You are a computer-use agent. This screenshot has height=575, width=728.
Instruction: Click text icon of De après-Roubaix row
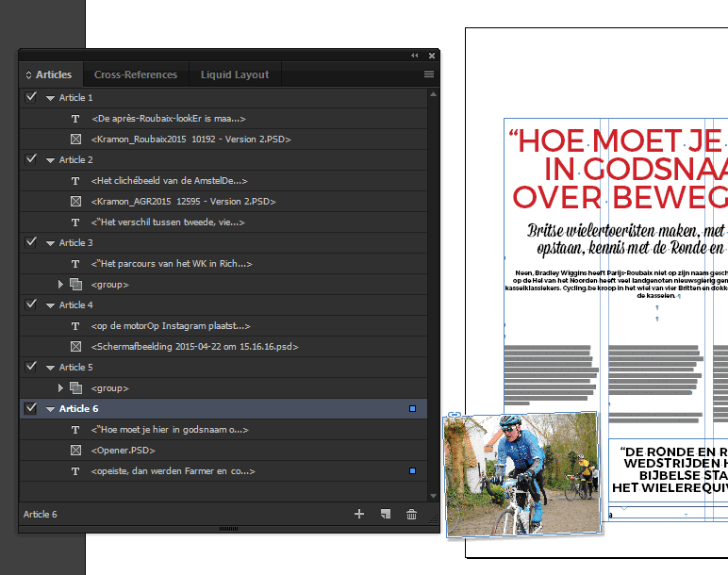pos(75,119)
